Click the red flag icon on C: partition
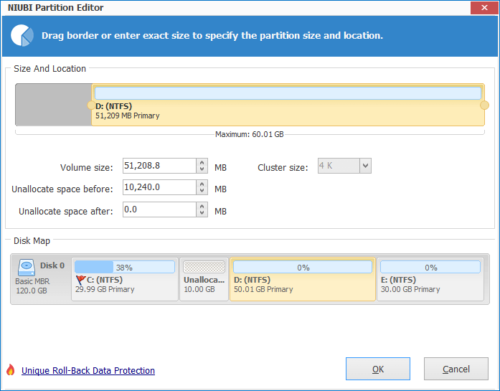Viewport: 500px width, 391px height. 80,280
